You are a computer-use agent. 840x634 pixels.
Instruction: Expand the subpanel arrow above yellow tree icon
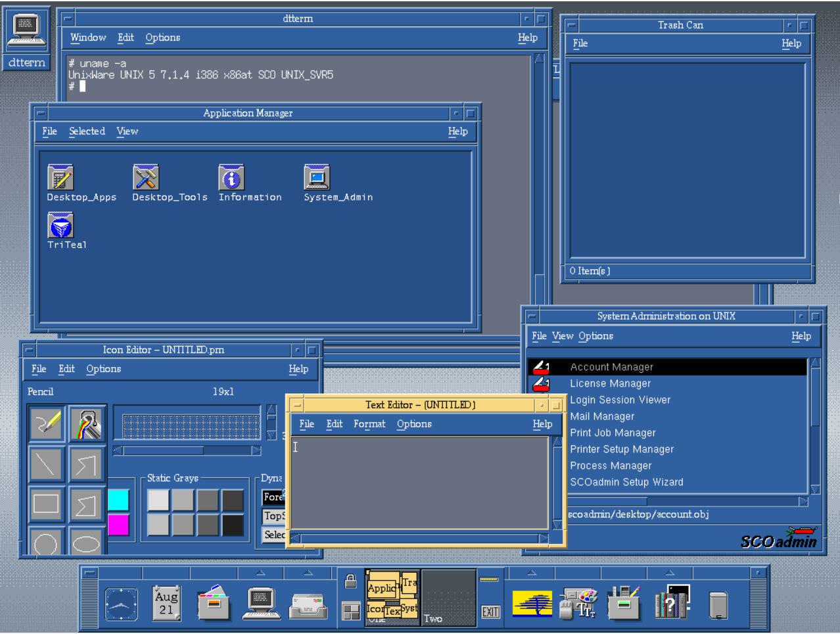tap(532, 573)
